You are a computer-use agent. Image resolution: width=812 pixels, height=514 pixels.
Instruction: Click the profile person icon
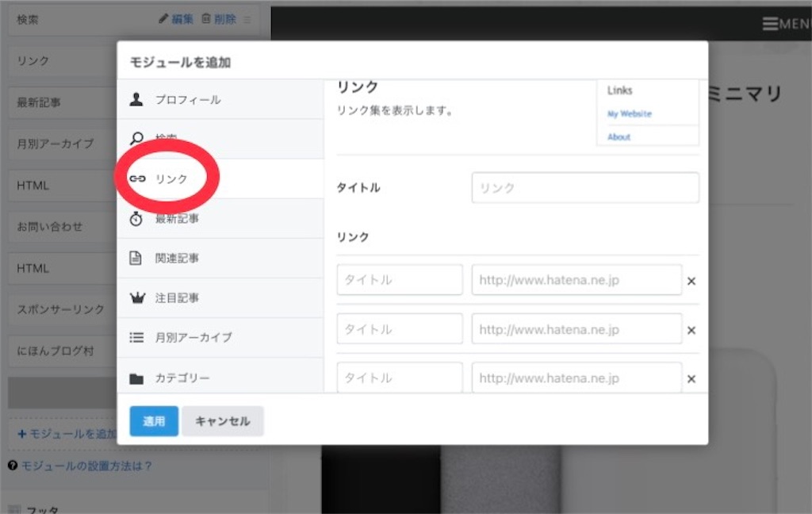coord(136,99)
